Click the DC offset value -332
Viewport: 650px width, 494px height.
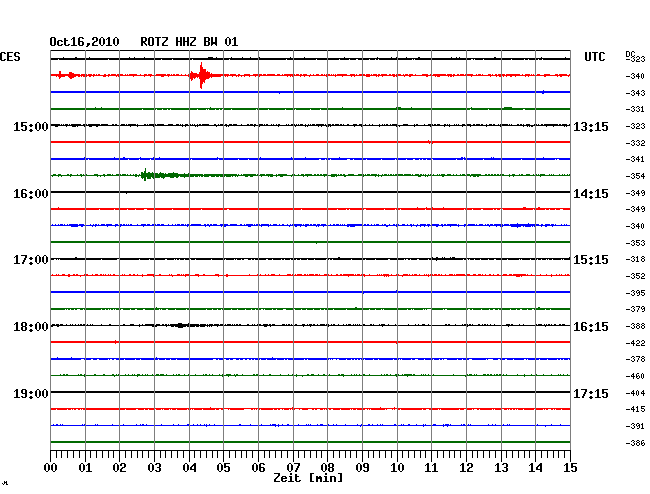point(635,143)
